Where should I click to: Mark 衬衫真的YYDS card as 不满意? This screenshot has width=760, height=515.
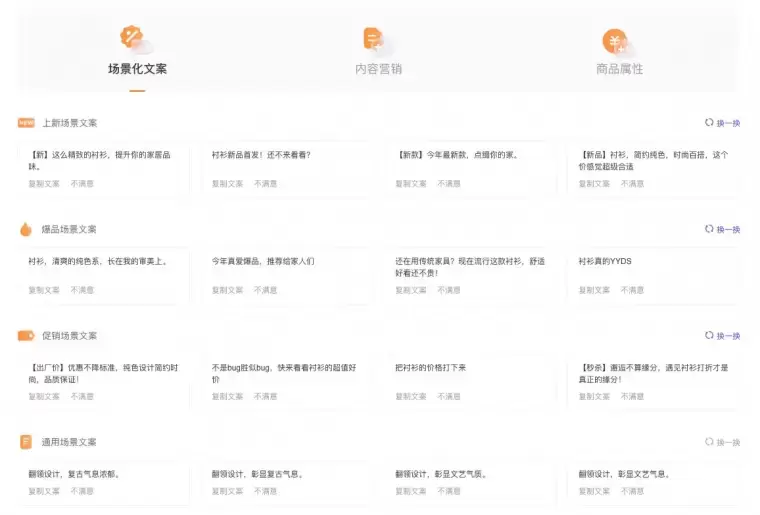[633, 290]
